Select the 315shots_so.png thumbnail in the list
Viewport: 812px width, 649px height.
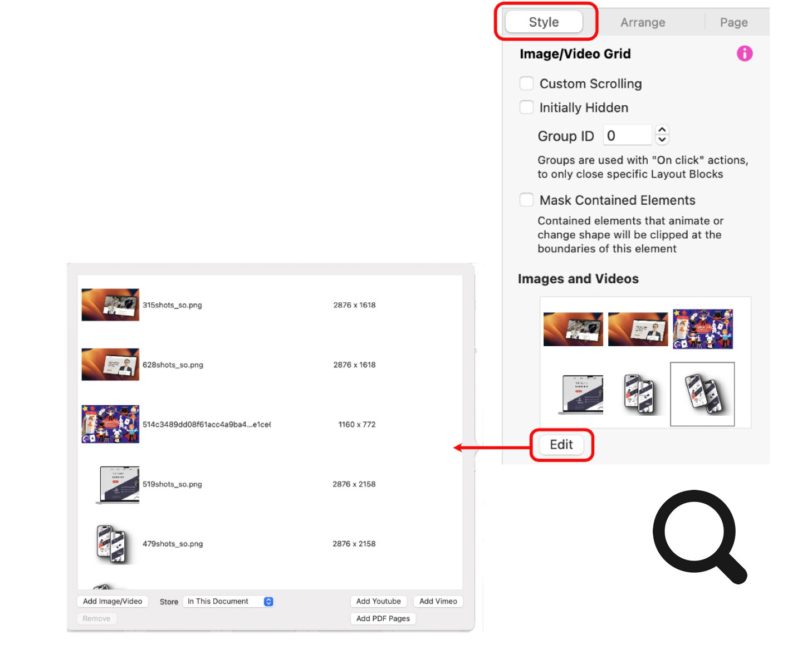[110, 304]
